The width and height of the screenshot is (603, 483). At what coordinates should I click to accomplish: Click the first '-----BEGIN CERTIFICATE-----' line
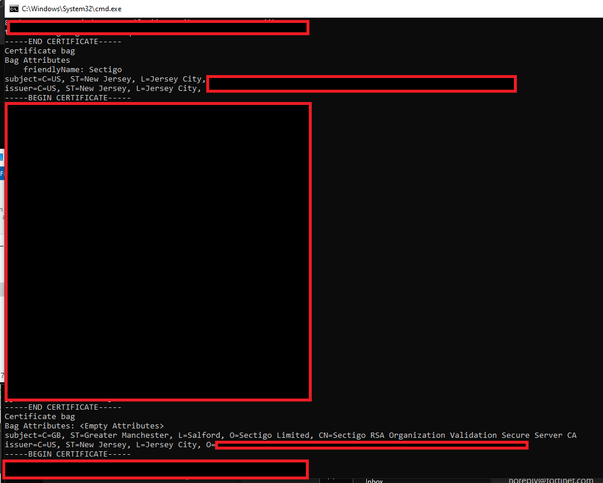pyautogui.click(x=68, y=98)
